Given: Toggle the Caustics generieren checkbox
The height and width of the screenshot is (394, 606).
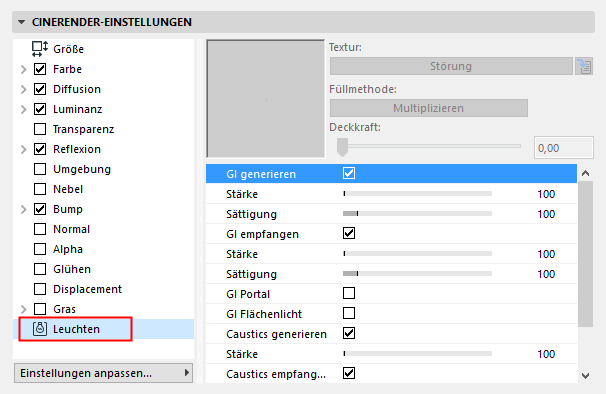Looking at the screenshot, I should pos(349,333).
